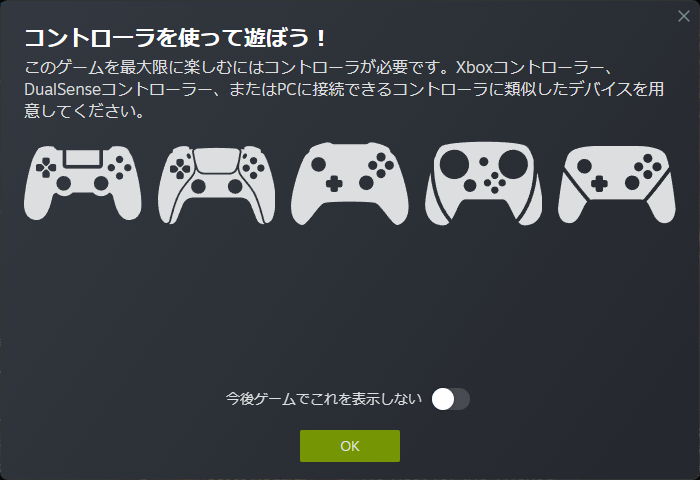Select the Steam Controller icon with trackpads
Viewport: 700px width, 480px height.
(x=483, y=184)
